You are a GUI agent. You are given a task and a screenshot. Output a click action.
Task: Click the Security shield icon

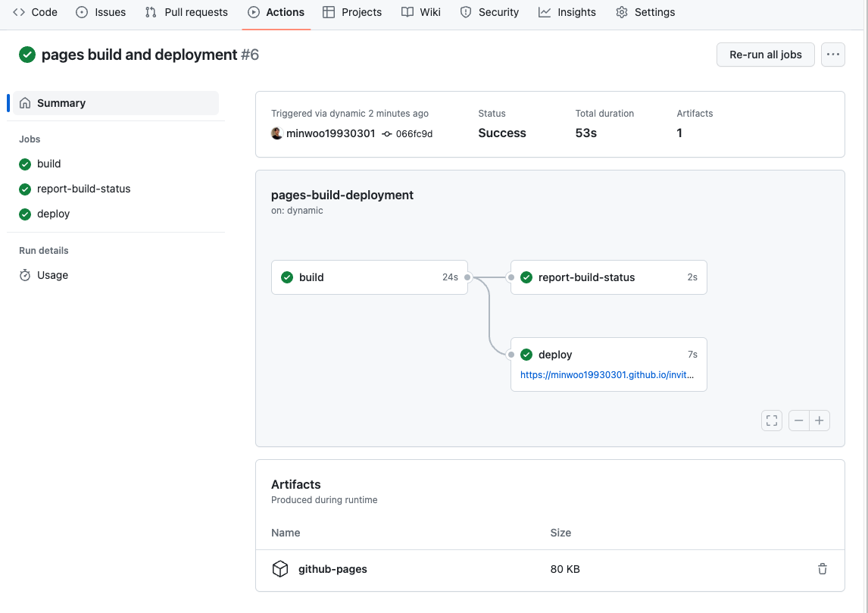[x=466, y=12]
